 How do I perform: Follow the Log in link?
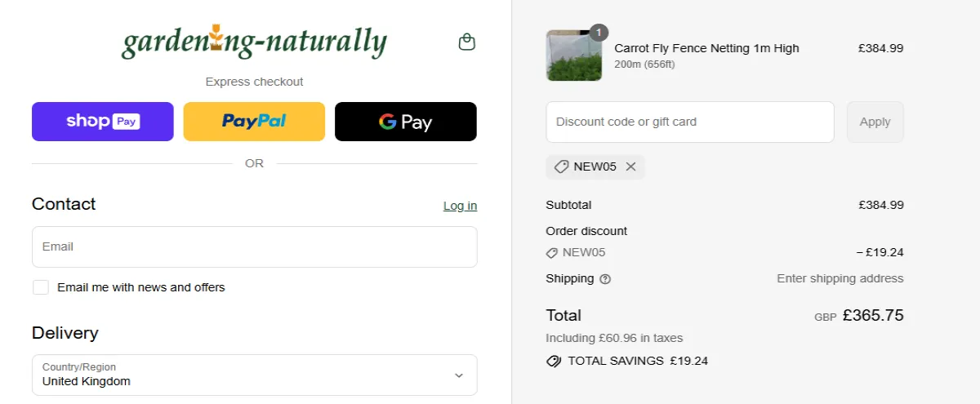tap(460, 206)
